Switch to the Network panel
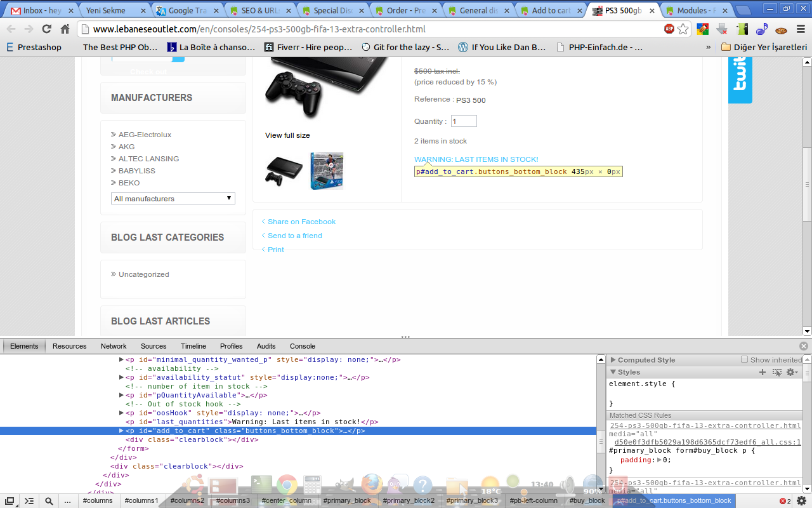 114,346
